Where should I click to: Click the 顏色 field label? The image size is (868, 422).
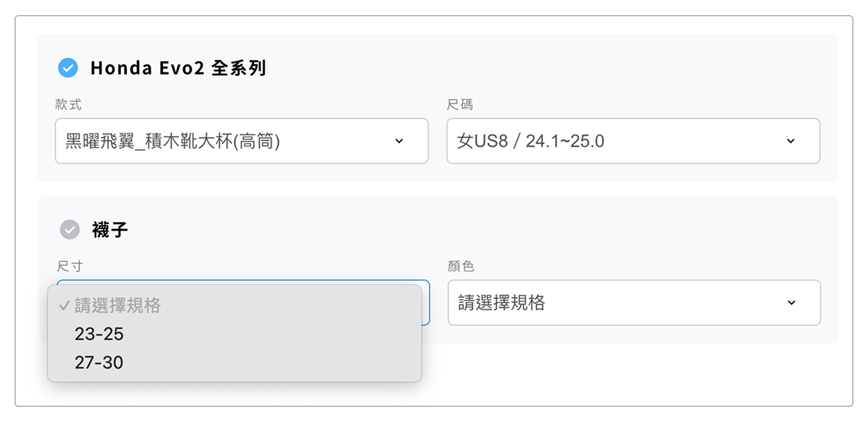click(x=461, y=266)
